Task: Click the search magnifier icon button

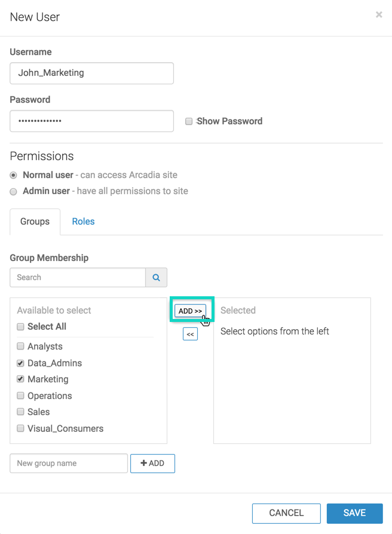Action: click(x=156, y=277)
